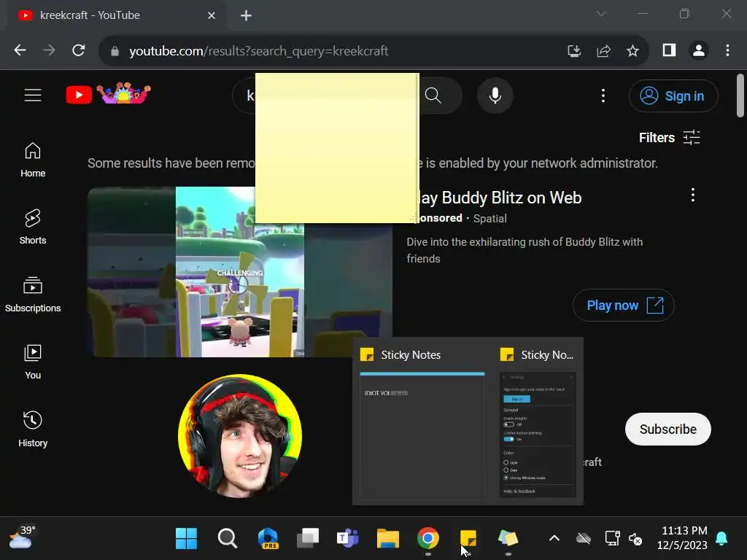747x560 pixels.
Task: Select the kreekcraft - YouTube tab
Action: [115, 15]
